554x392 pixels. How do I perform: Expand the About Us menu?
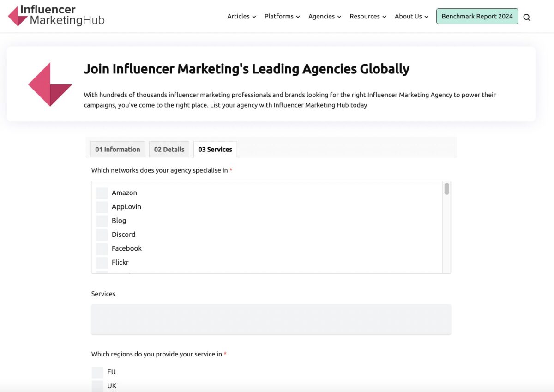[411, 16]
